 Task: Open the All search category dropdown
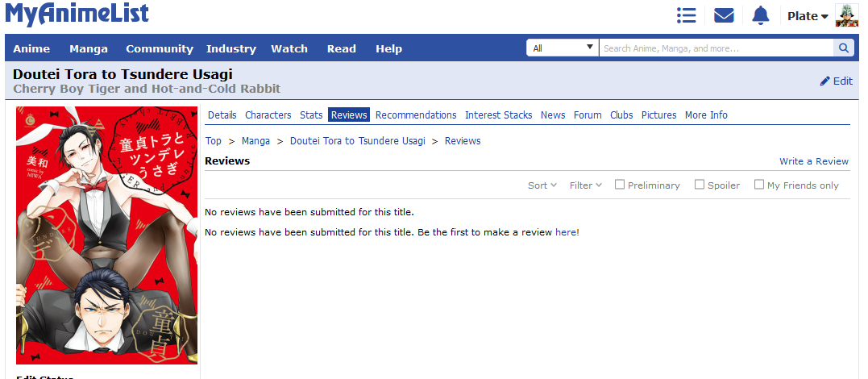pos(563,48)
